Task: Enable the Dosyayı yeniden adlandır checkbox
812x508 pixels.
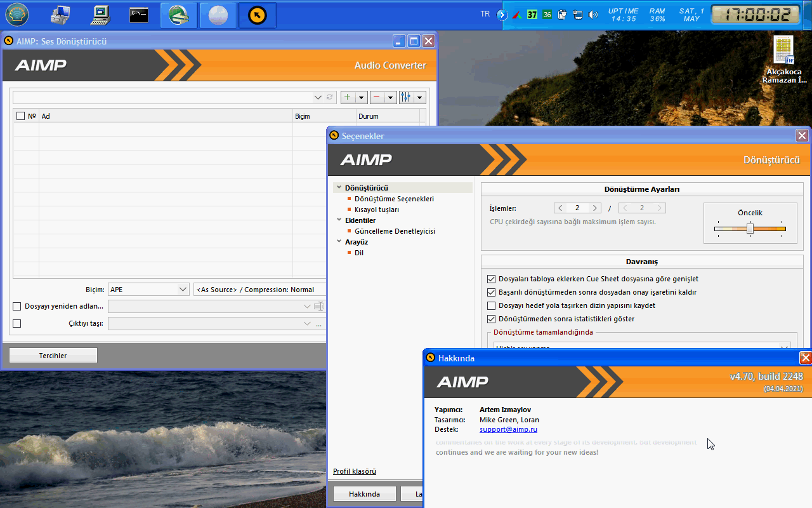Action: pos(17,306)
